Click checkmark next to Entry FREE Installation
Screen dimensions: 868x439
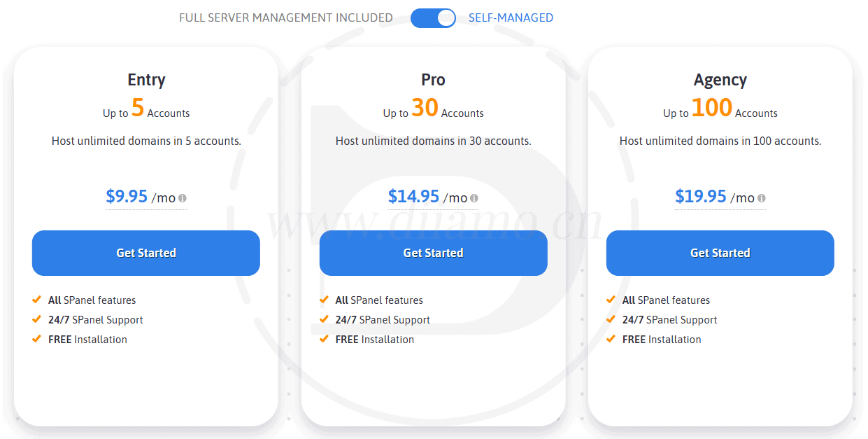click(x=37, y=339)
